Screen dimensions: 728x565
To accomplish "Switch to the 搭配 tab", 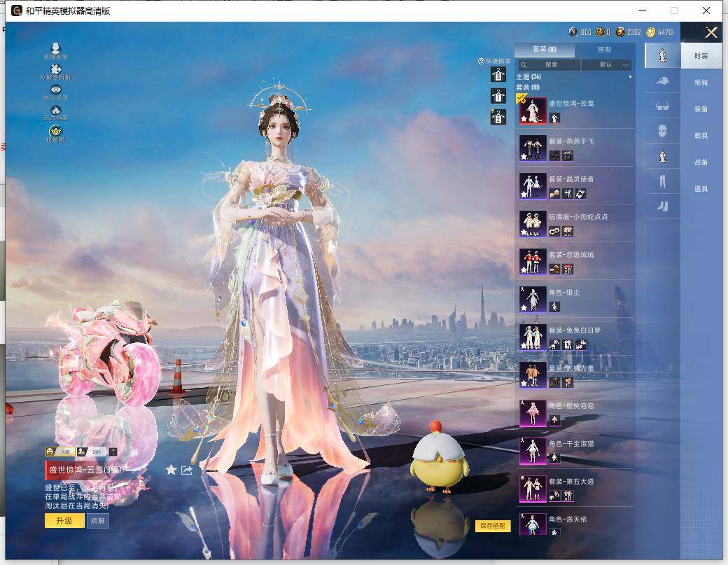I will click(x=605, y=49).
